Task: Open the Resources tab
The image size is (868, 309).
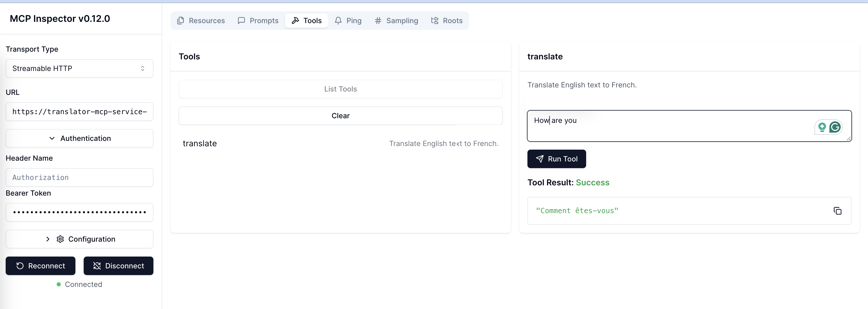Action: (x=201, y=21)
